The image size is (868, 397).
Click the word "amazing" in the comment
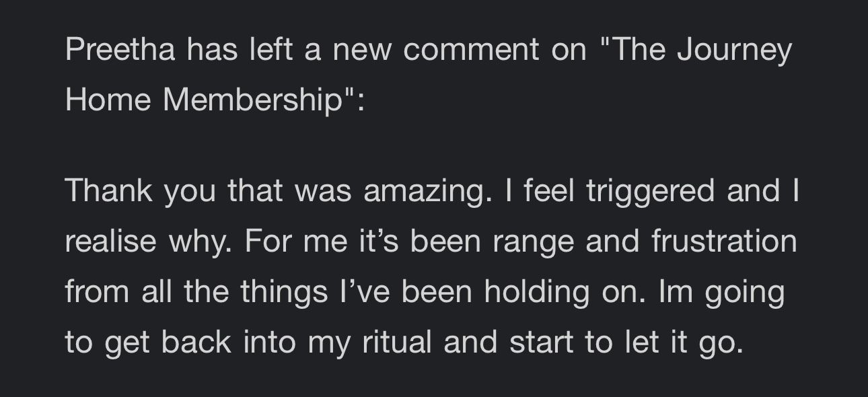click(422, 191)
